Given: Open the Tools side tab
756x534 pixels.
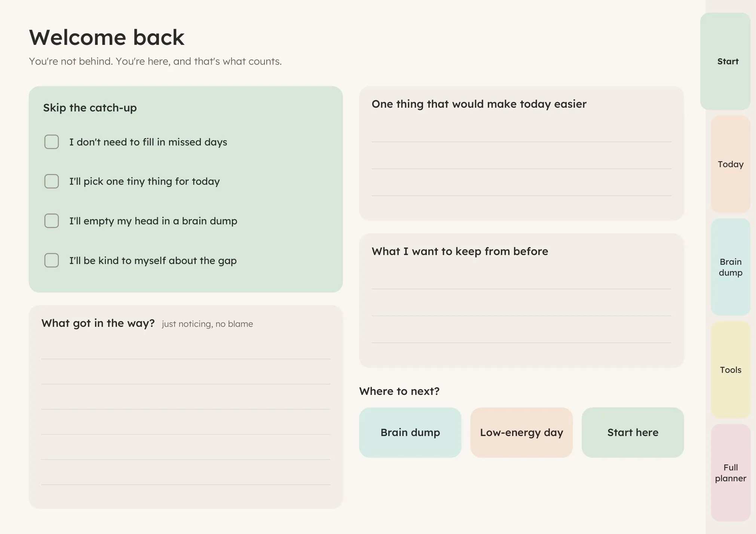Looking at the screenshot, I should pos(731,370).
